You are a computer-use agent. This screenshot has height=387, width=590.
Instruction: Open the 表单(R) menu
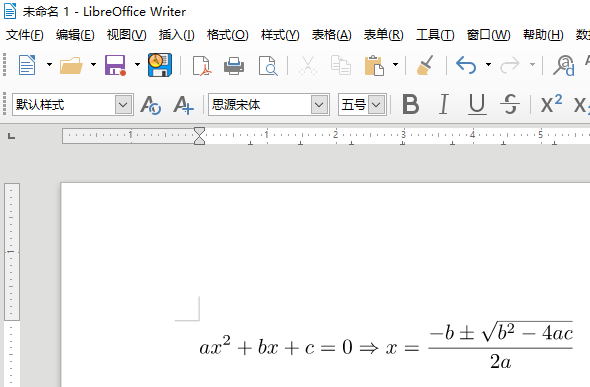click(383, 35)
